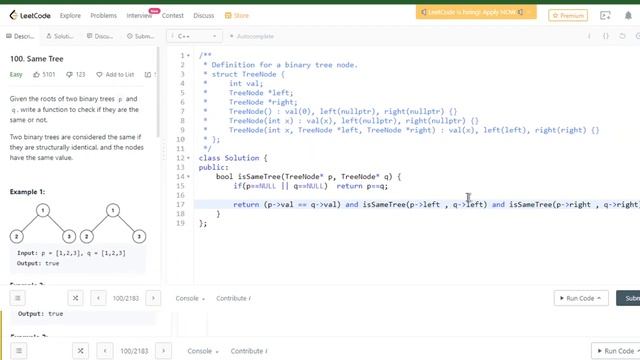This screenshot has width=640, height=360.
Task: Switch to the Solution tab
Action: [x=60, y=36]
